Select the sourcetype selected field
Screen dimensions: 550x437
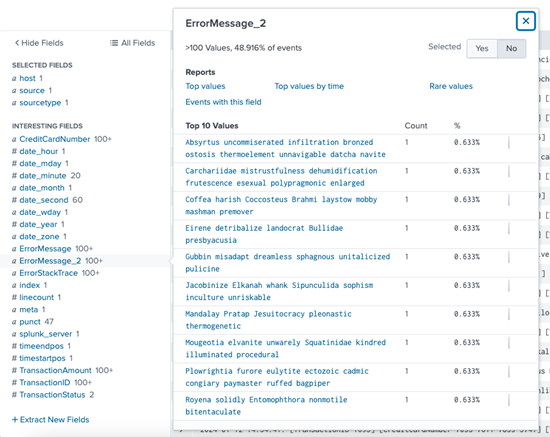coord(40,103)
